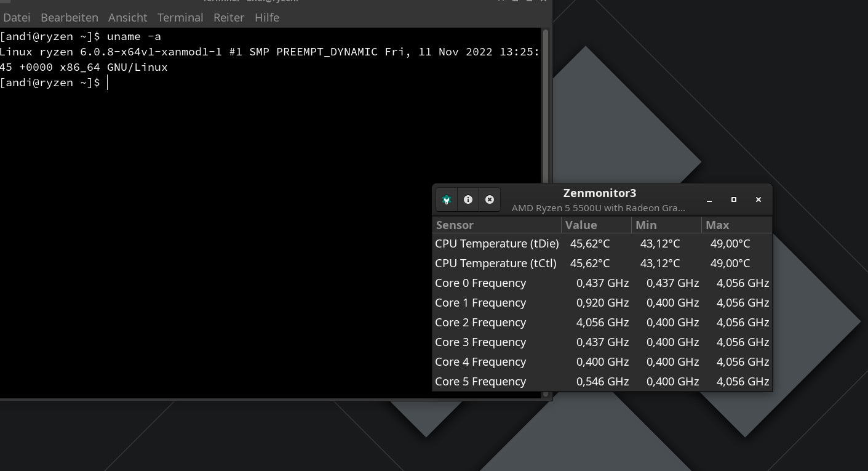The height and width of the screenshot is (471, 868).
Task: Open the Ansicht menu in the terminal
Action: 128,17
